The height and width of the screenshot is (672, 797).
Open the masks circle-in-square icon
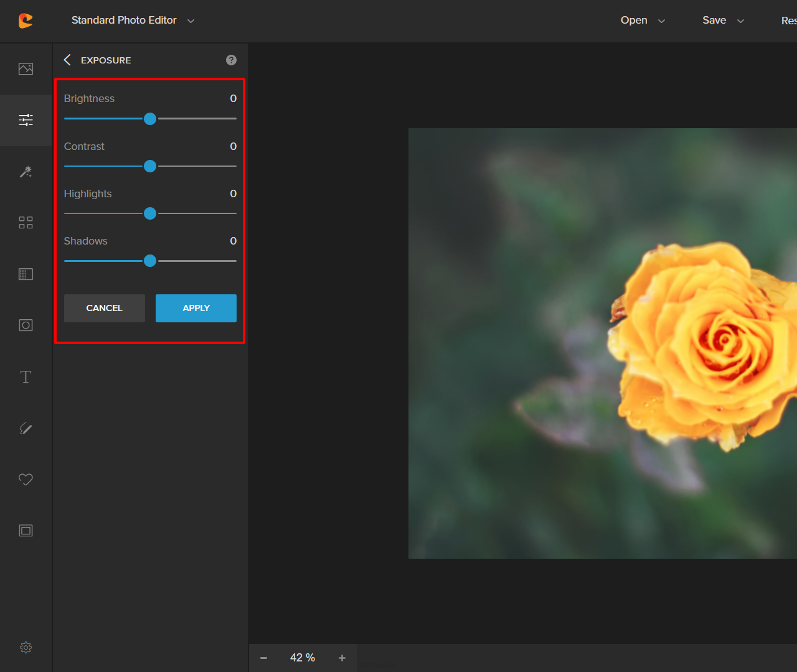pyautogui.click(x=26, y=325)
